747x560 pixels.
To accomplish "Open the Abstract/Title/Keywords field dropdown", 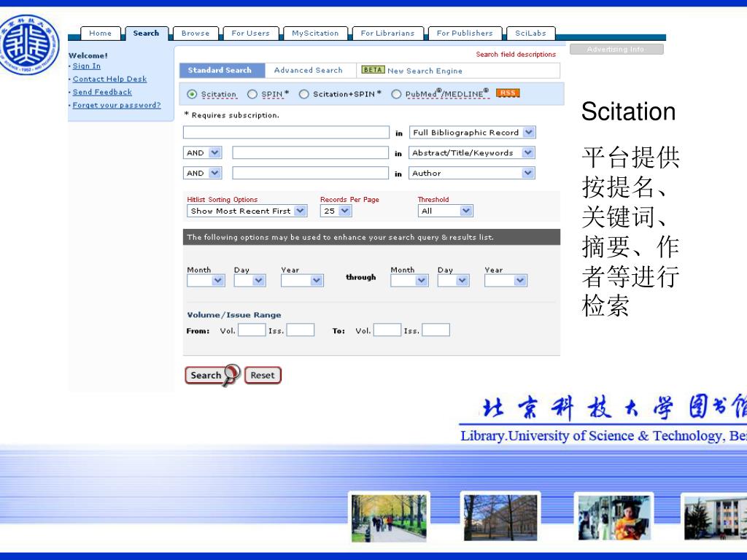I will 472,153.
